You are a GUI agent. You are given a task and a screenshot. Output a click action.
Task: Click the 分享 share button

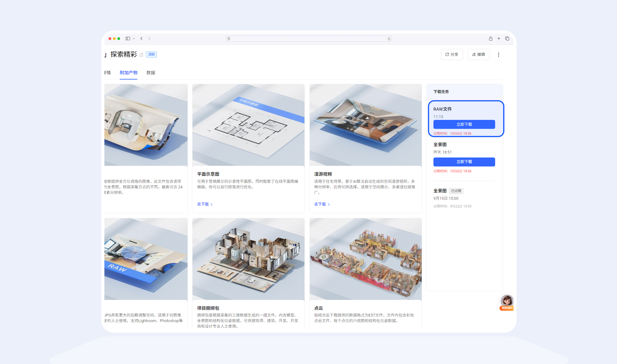pos(452,55)
